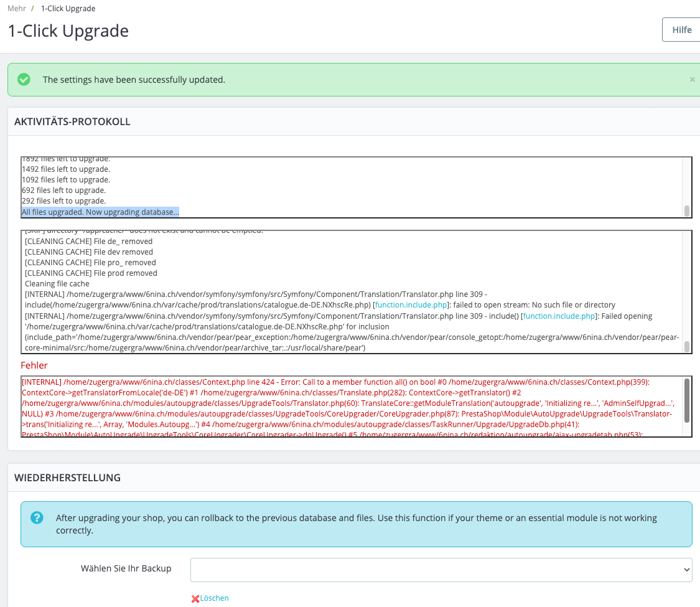Open first function.include.php link

(411, 305)
